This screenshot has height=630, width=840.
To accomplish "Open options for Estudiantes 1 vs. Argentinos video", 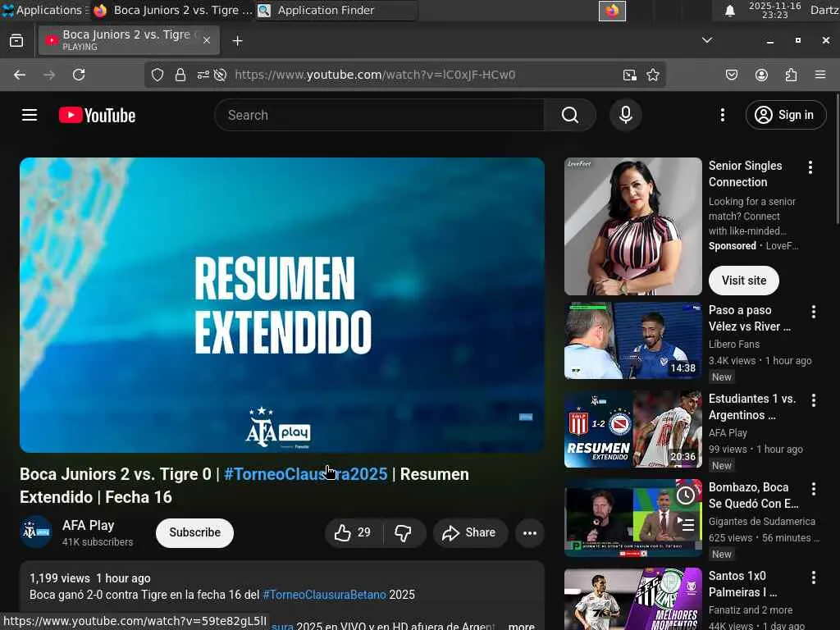I will [x=813, y=400].
